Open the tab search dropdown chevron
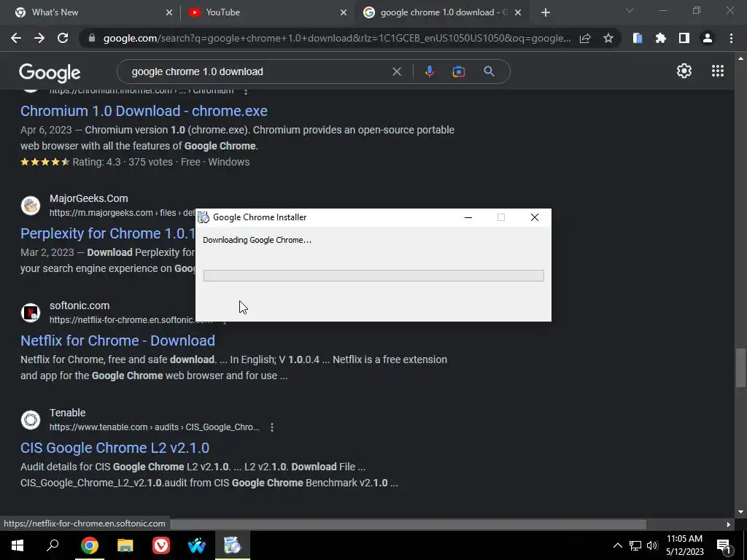This screenshot has width=747, height=560. click(x=630, y=10)
